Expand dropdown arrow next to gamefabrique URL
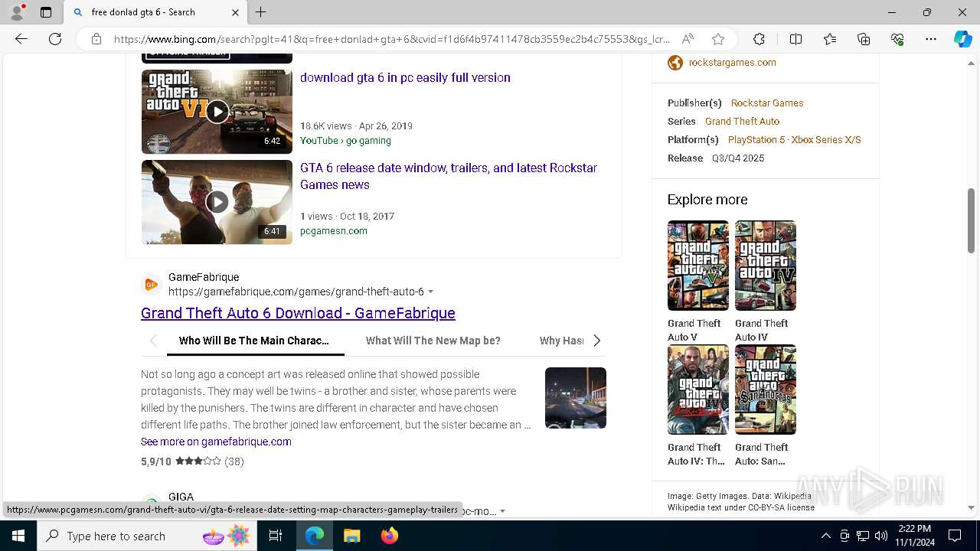The height and width of the screenshot is (551, 980). tap(430, 292)
